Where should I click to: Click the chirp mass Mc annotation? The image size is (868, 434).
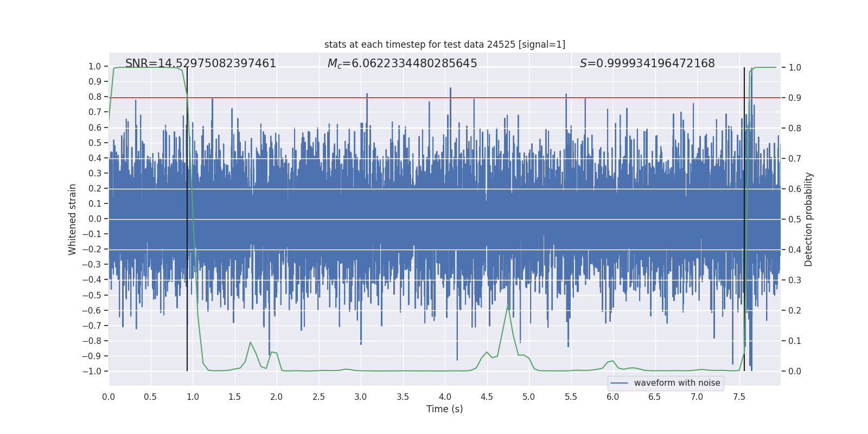[x=402, y=63]
